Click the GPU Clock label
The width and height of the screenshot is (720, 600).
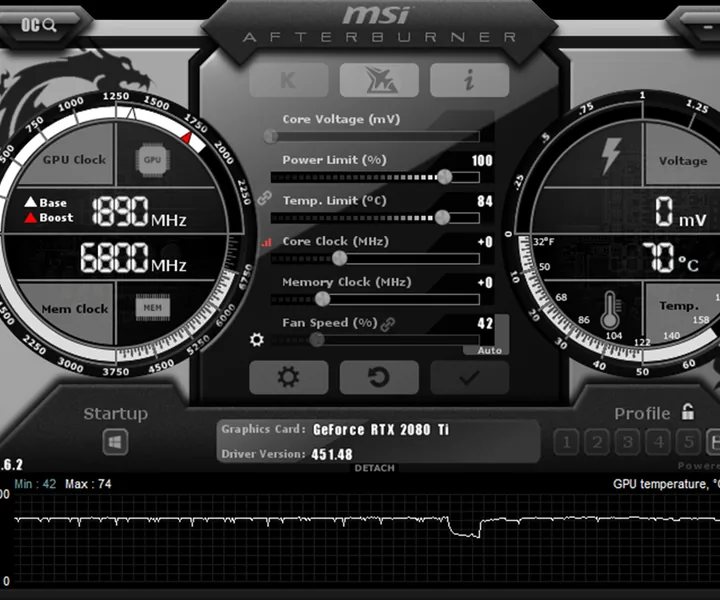[x=74, y=160]
